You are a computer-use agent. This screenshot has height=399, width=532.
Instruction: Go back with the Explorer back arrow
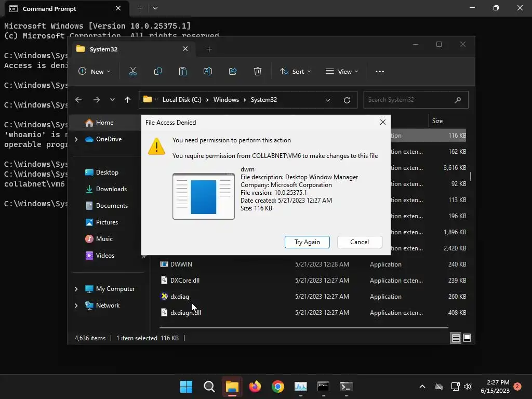click(x=78, y=100)
